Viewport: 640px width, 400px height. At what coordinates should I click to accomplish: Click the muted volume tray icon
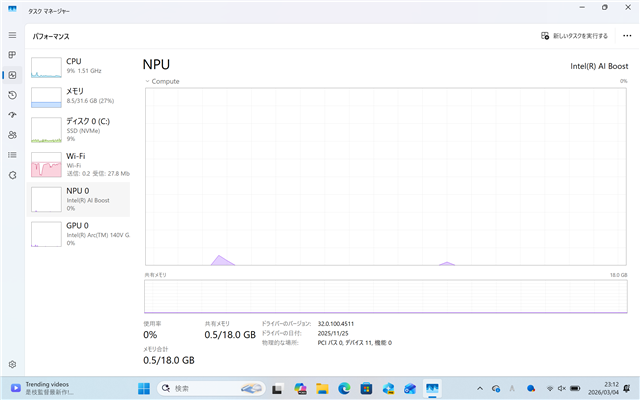(x=562, y=389)
